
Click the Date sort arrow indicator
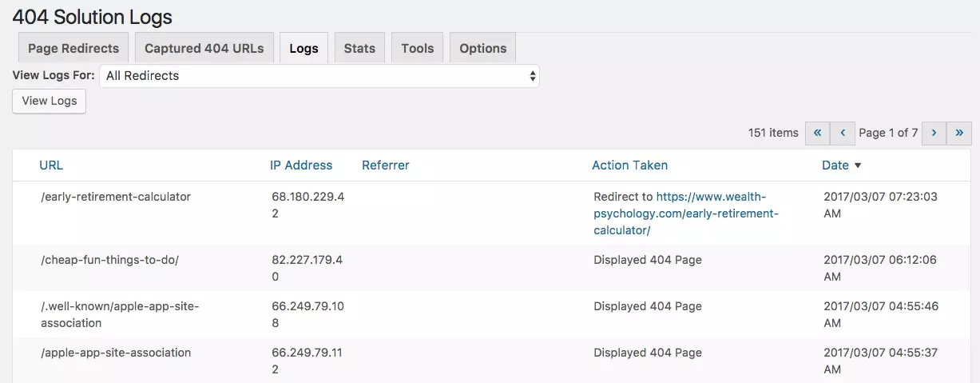coord(858,166)
